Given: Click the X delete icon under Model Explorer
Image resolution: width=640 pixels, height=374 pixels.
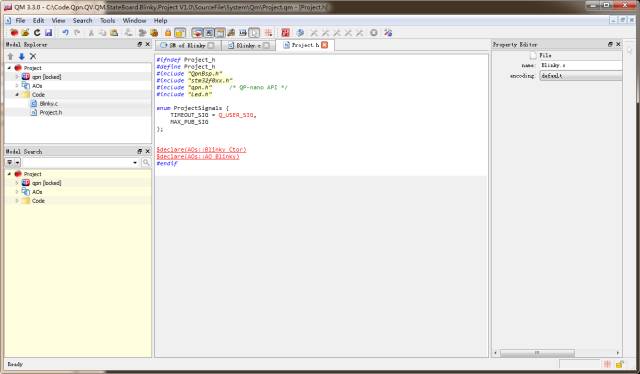Looking at the screenshot, I should (33, 56).
